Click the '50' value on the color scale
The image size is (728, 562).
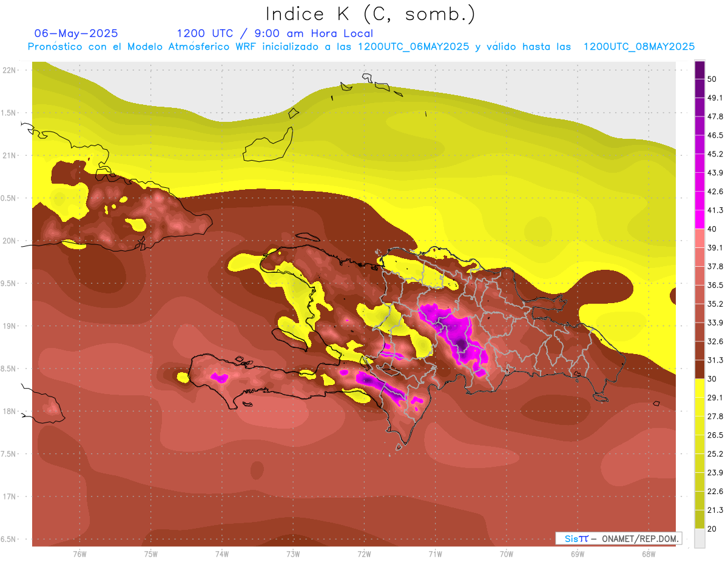[x=712, y=79]
